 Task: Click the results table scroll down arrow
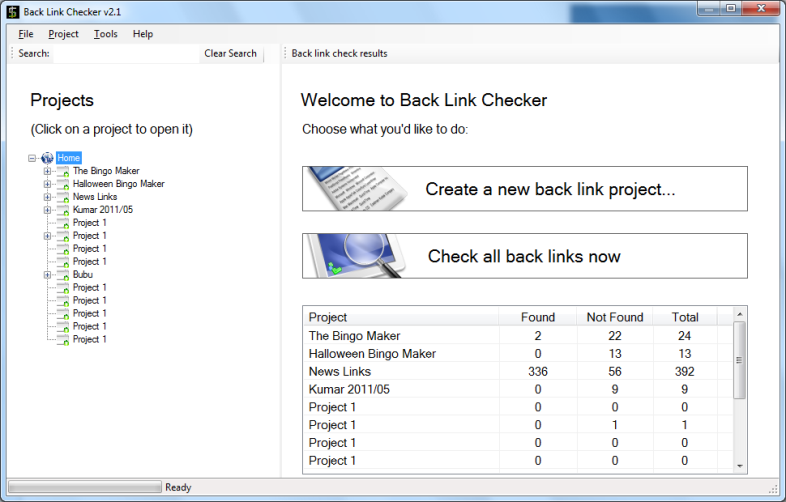click(x=739, y=466)
